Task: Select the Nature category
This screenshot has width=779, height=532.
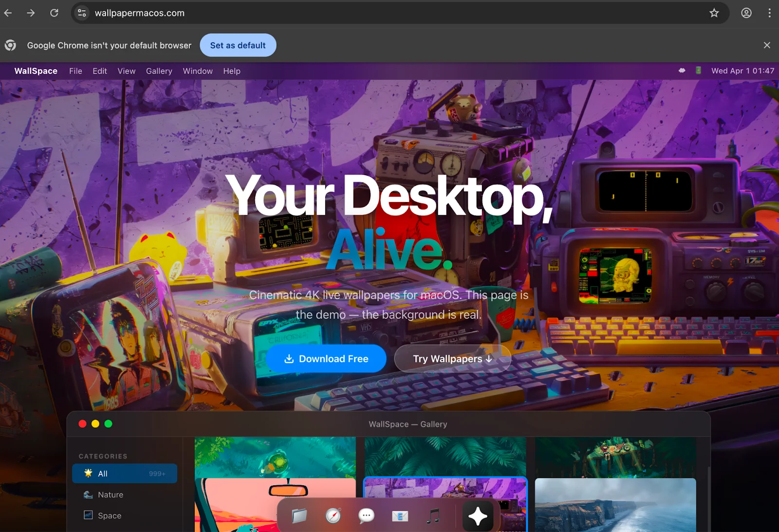Action: (110, 495)
